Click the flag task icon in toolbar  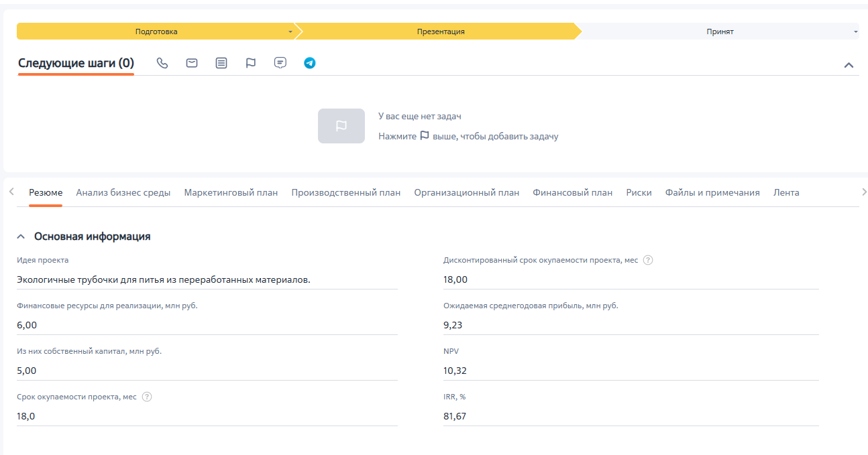(251, 63)
